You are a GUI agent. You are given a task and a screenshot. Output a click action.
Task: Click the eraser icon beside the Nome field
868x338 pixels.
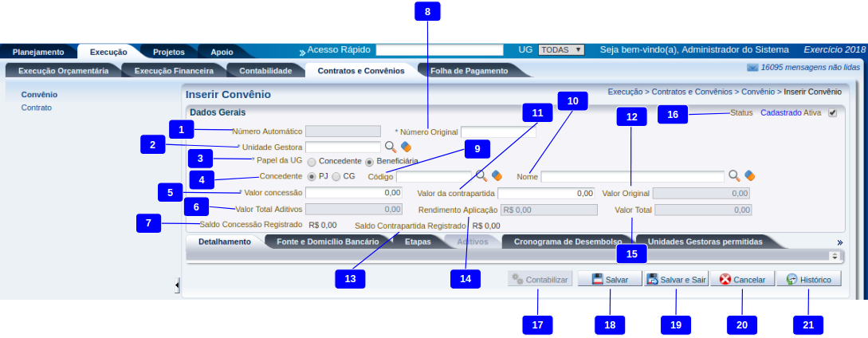749,175
